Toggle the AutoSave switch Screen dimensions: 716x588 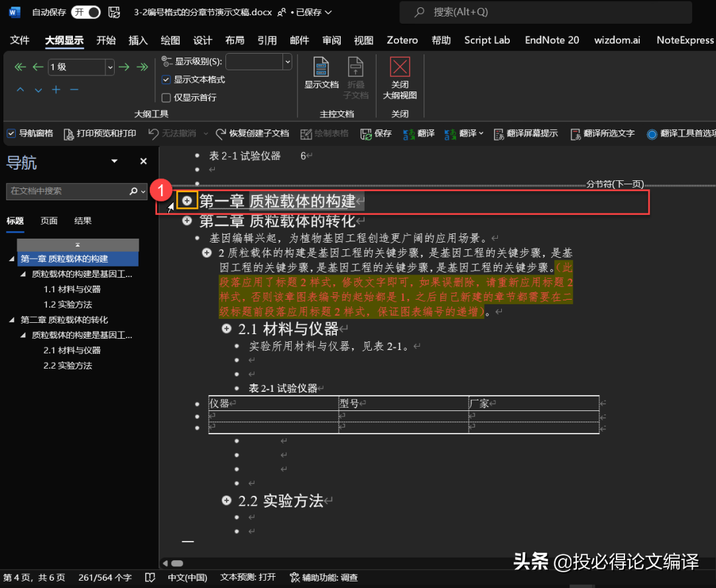coord(86,12)
